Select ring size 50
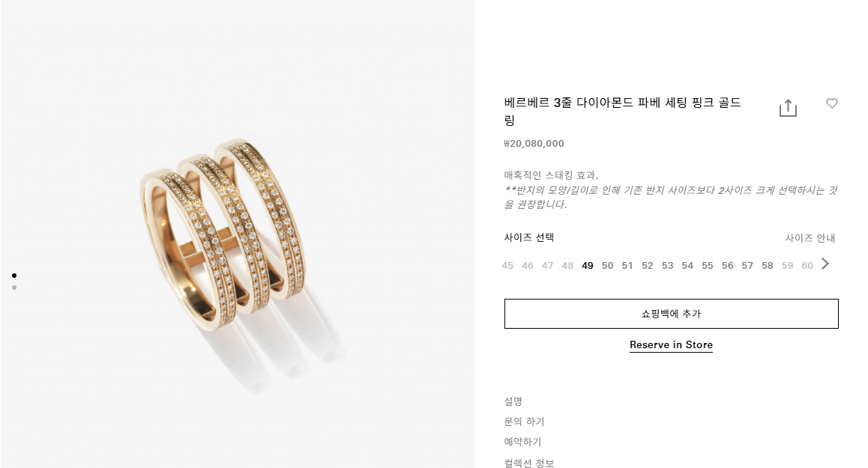 [607, 266]
